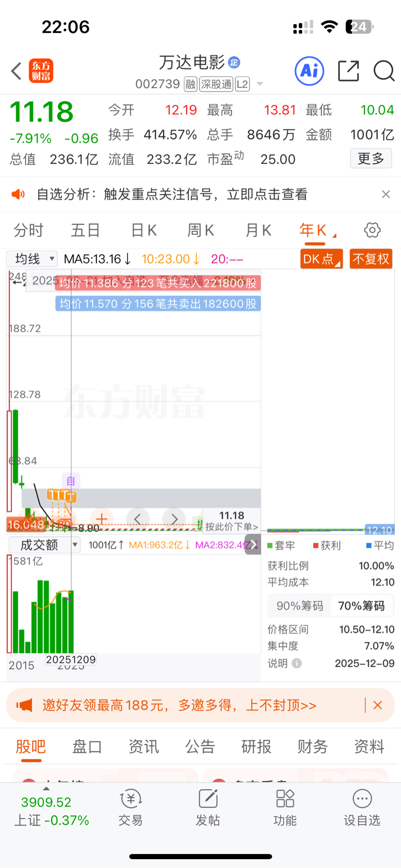This screenshot has height=868, width=401.
Task: Switch to 资料 tab
Action: 369,747
